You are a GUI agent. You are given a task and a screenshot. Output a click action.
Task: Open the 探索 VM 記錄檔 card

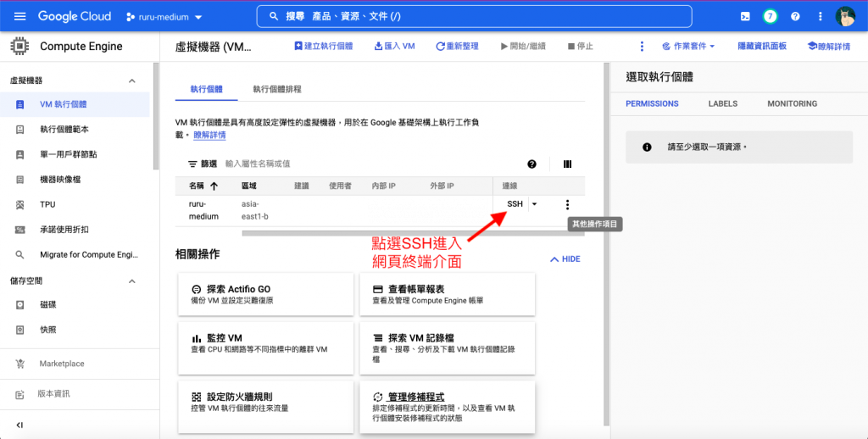pos(448,348)
